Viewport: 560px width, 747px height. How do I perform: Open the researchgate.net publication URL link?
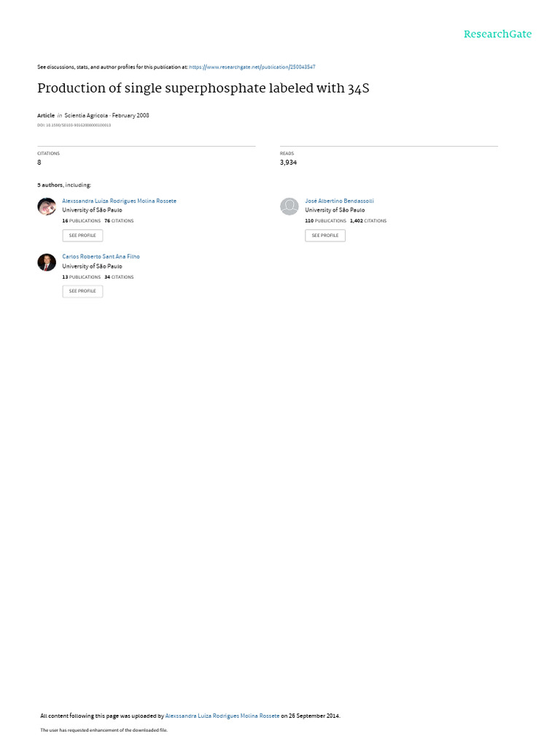[252, 67]
